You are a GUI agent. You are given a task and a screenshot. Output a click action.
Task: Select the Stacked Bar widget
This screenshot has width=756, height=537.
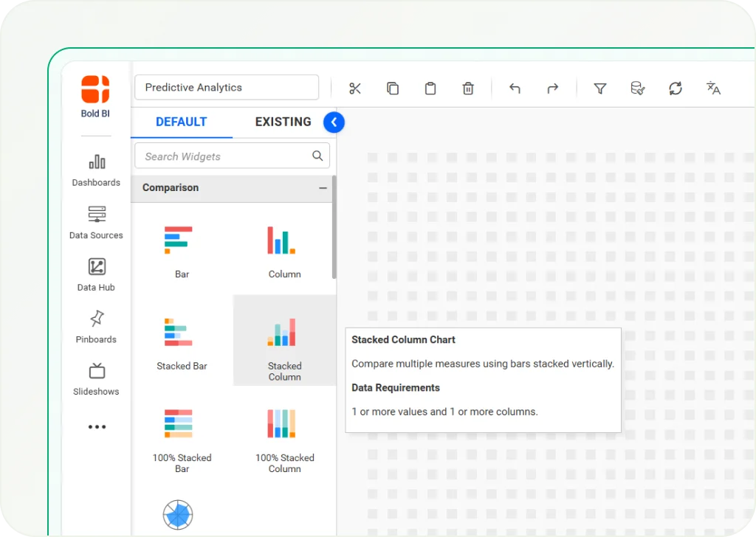[x=182, y=341]
